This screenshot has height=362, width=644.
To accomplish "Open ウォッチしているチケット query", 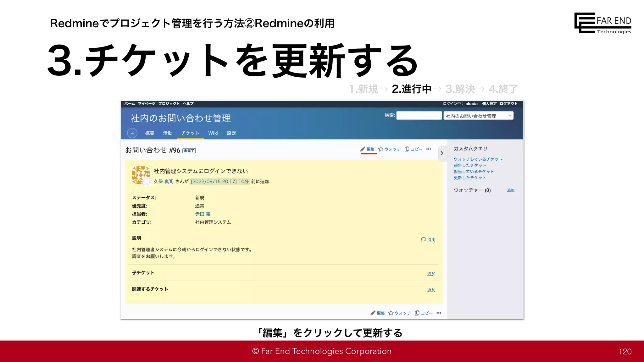I will pyautogui.click(x=478, y=159).
